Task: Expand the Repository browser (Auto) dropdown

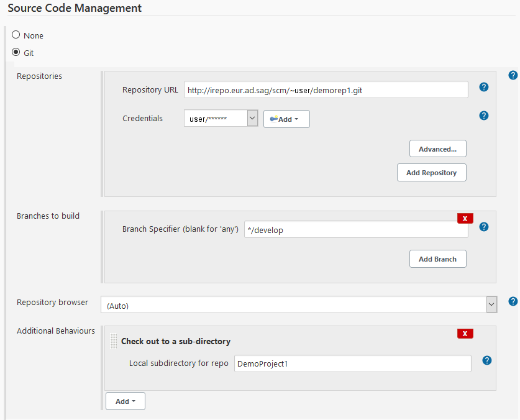Action: click(492, 304)
